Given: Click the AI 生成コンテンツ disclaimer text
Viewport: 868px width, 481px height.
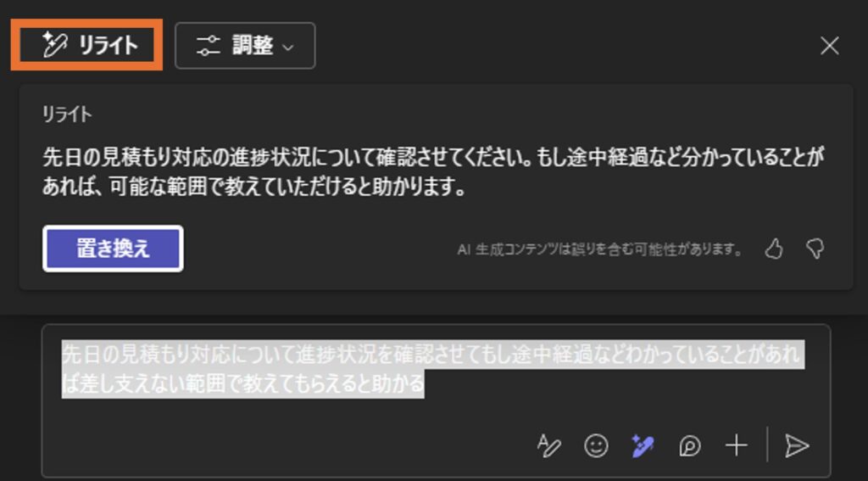Looking at the screenshot, I should [x=599, y=249].
